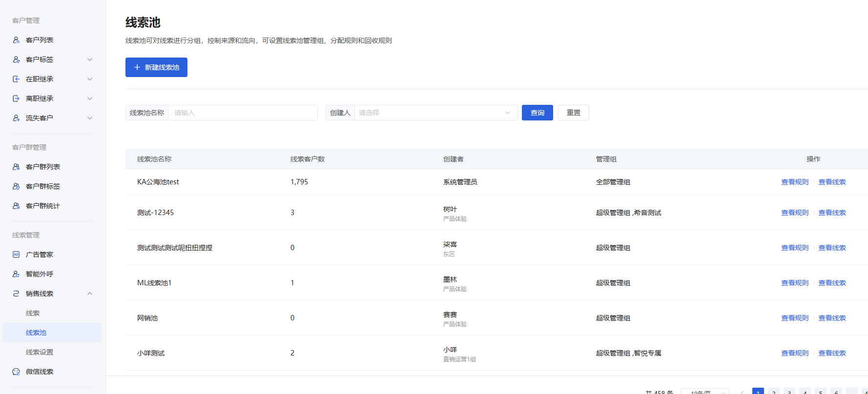
Task: Click the 新建线索池 button
Action: coord(156,67)
